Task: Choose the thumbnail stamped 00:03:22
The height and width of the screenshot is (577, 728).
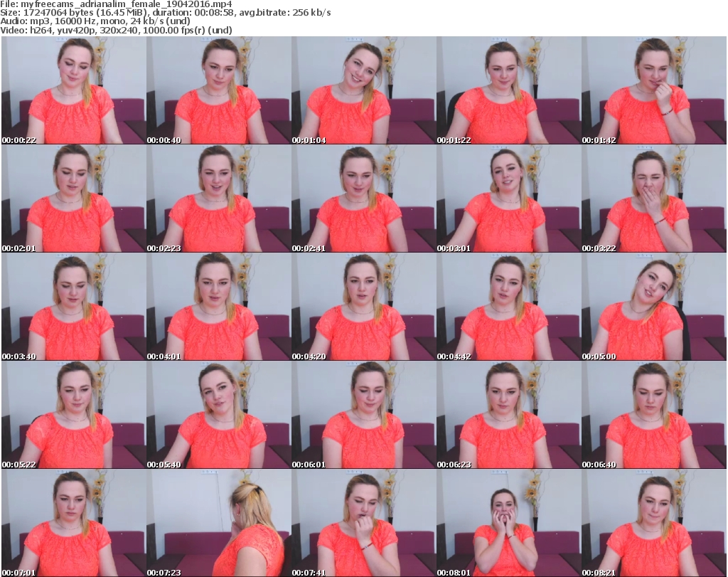Action: point(654,198)
